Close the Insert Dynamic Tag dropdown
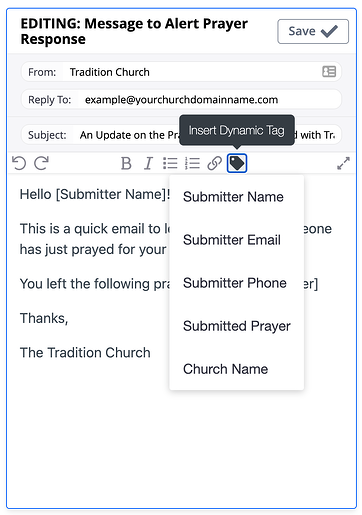Screen dimensions: 362x515 tap(237, 163)
